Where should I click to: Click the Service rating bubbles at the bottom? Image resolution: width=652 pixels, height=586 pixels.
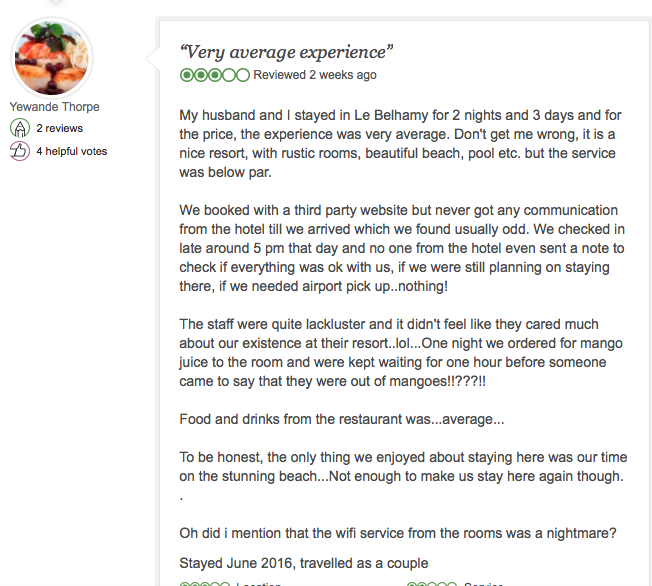[431, 584]
